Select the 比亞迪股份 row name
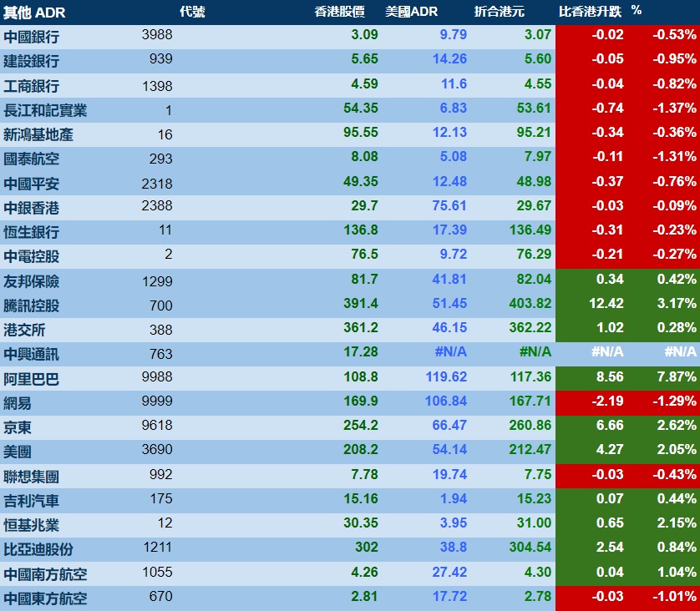 [x=38, y=549]
